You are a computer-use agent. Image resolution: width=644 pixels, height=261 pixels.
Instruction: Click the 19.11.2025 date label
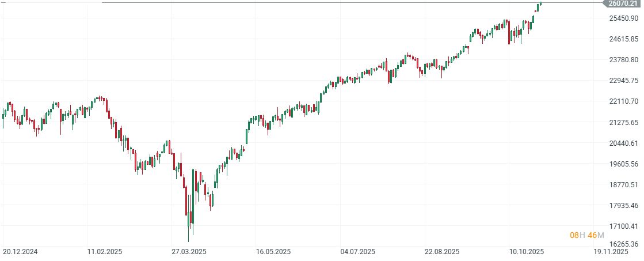(x=611, y=252)
